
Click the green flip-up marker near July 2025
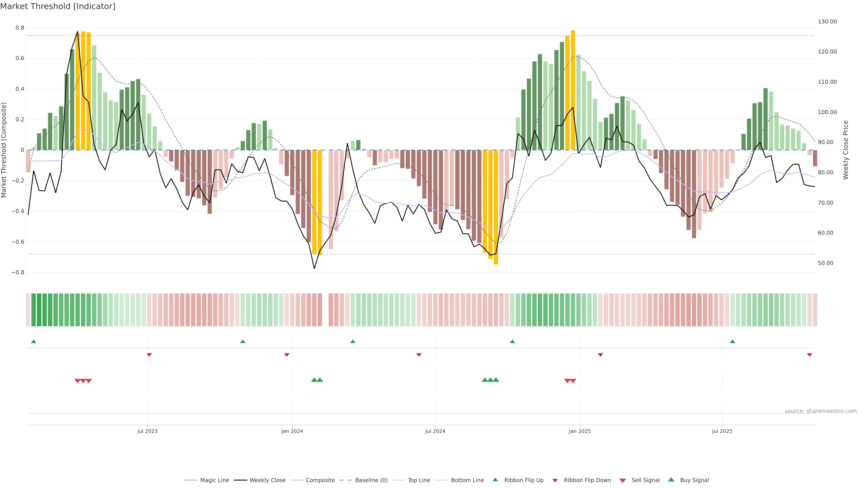point(732,342)
